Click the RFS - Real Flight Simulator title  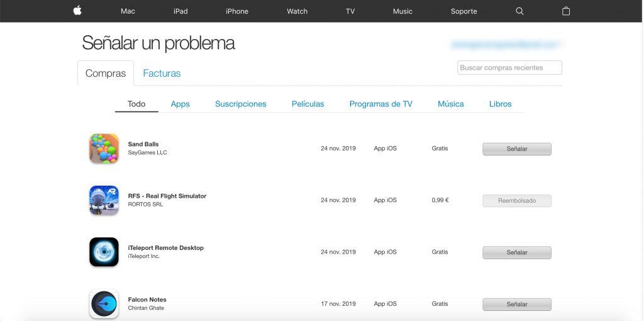coord(167,196)
